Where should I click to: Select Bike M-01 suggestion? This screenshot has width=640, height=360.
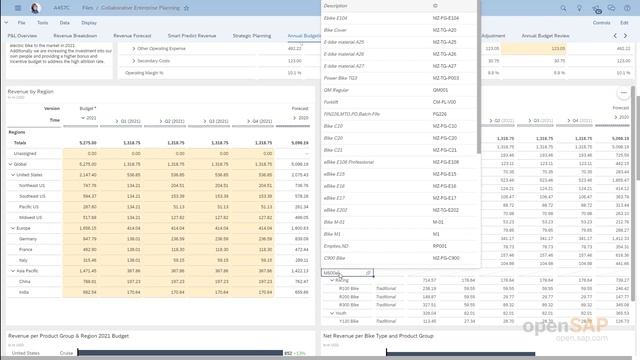point(399,222)
